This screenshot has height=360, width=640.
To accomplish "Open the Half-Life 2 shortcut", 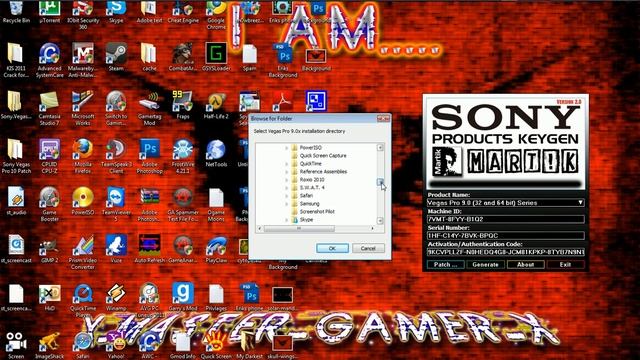I will [216, 104].
